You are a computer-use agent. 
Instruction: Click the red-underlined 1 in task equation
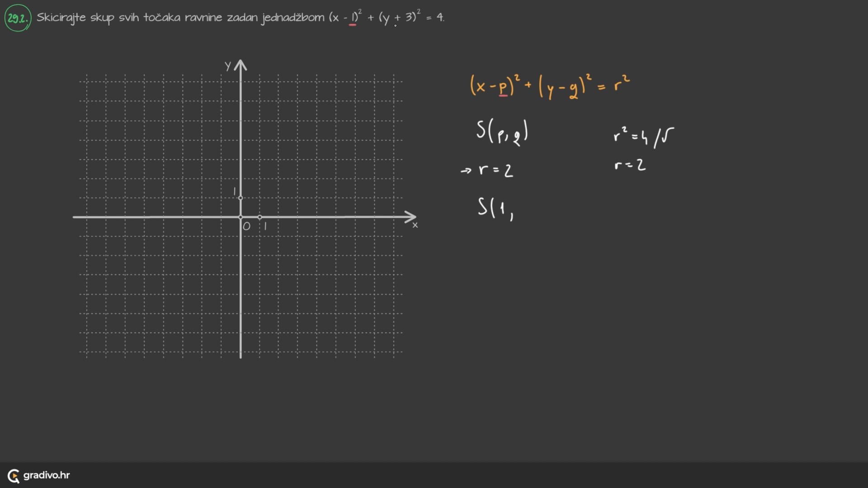(x=353, y=18)
